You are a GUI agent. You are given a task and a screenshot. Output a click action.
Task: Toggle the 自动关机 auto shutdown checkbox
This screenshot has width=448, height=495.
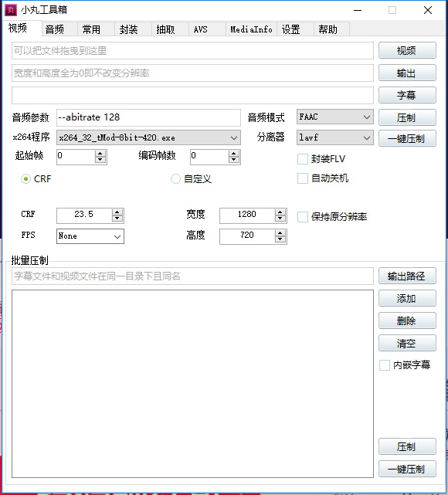(x=303, y=178)
